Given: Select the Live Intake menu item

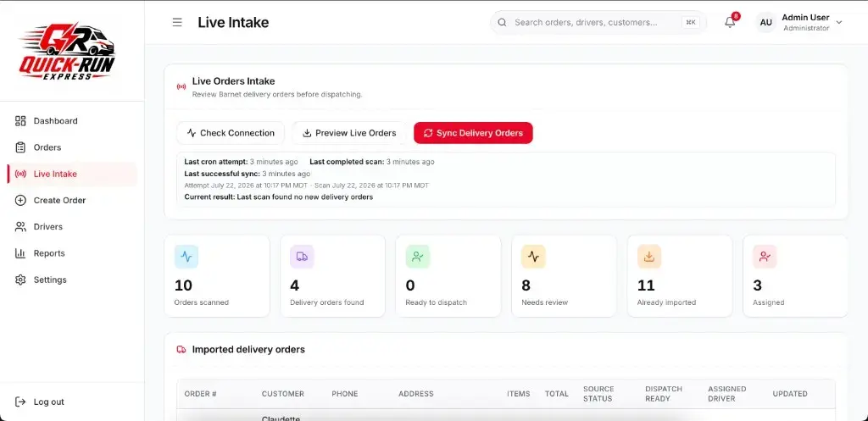Looking at the screenshot, I should click(72, 174).
